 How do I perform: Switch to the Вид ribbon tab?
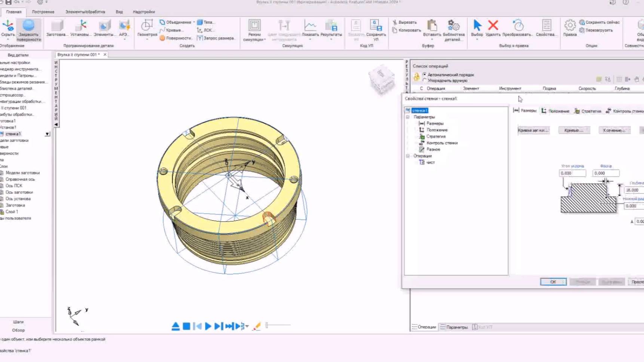pos(119,12)
